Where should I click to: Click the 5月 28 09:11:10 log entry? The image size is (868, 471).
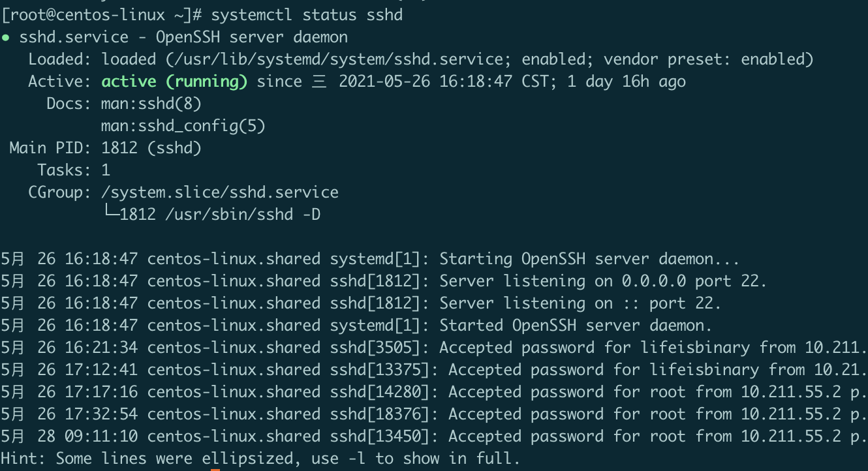(434, 436)
